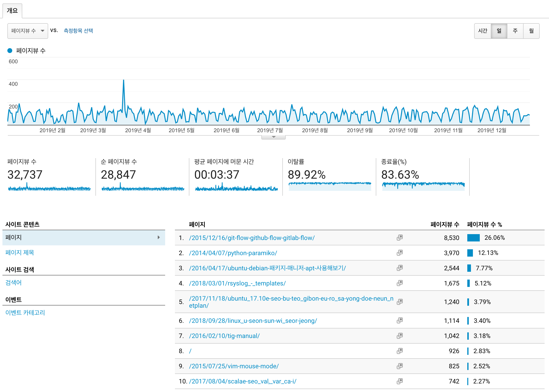Open external link icon for scalae-seo_val page
The height and width of the screenshot is (392, 549).
[x=400, y=381]
